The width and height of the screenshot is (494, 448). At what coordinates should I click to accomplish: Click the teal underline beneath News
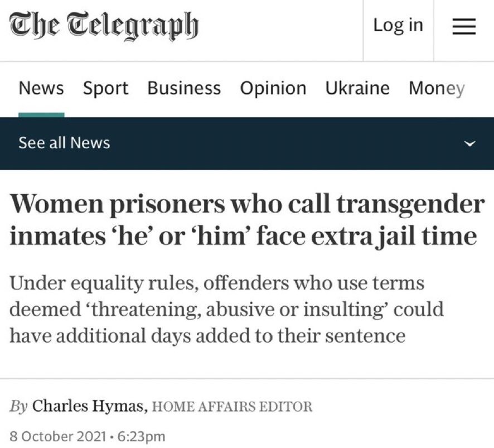tap(41, 115)
